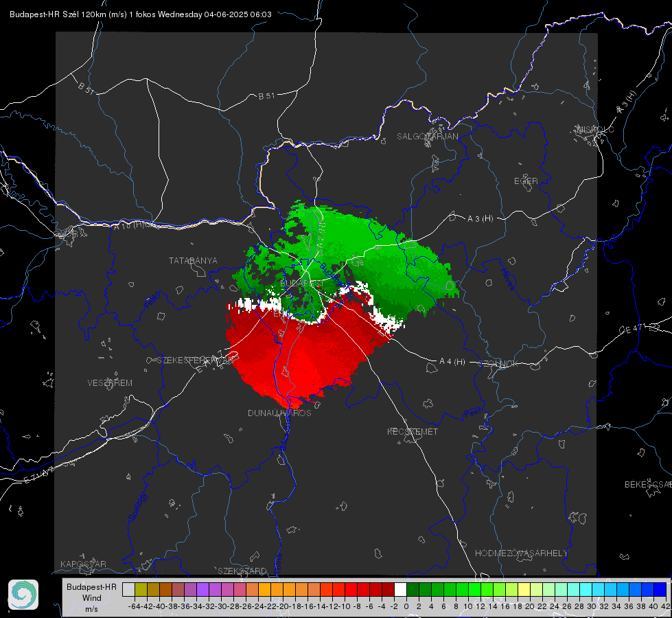
Task: Select the dark red swatch between -4 and -2
Action: click(388, 590)
